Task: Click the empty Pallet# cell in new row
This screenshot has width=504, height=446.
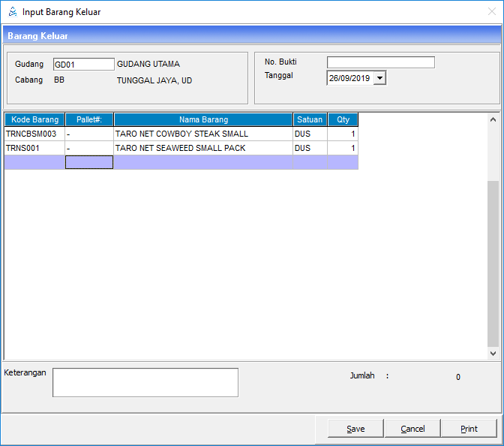Action: click(89, 162)
